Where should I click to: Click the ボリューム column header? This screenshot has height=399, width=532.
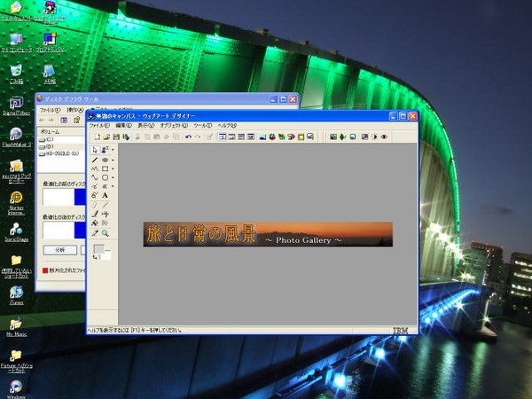pos(61,131)
